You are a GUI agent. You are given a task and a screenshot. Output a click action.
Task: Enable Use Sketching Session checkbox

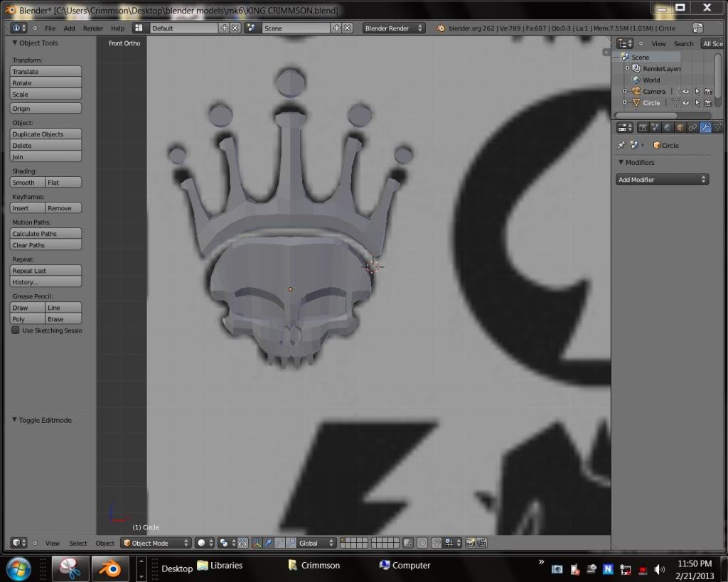click(x=16, y=330)
